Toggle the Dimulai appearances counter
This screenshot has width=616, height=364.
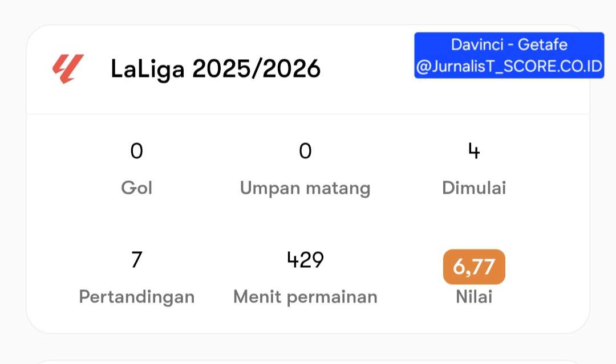pyautogui.click(x=474, y=151)
